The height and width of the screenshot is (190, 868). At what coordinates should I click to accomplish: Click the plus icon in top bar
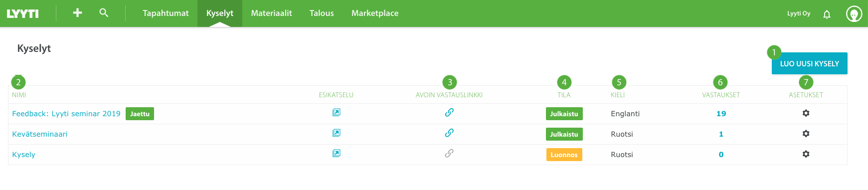coord(77,13)
